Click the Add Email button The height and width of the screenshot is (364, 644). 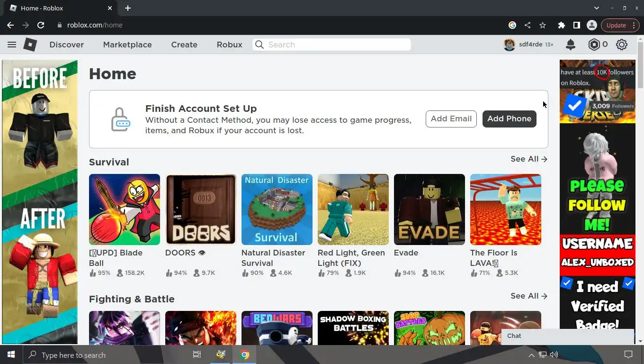[x=451, y=119]
